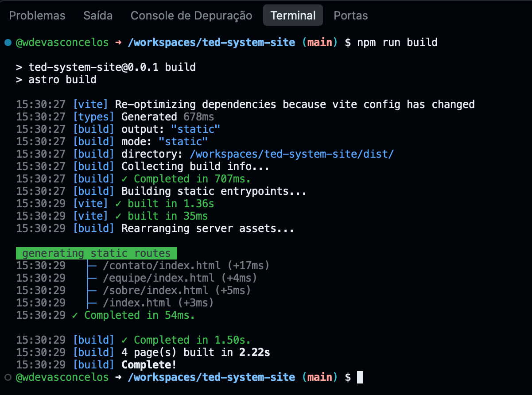The image size is (532, 395).
Task: Click "Rearranging server assets..." line
Action: [x=208, y=228]
